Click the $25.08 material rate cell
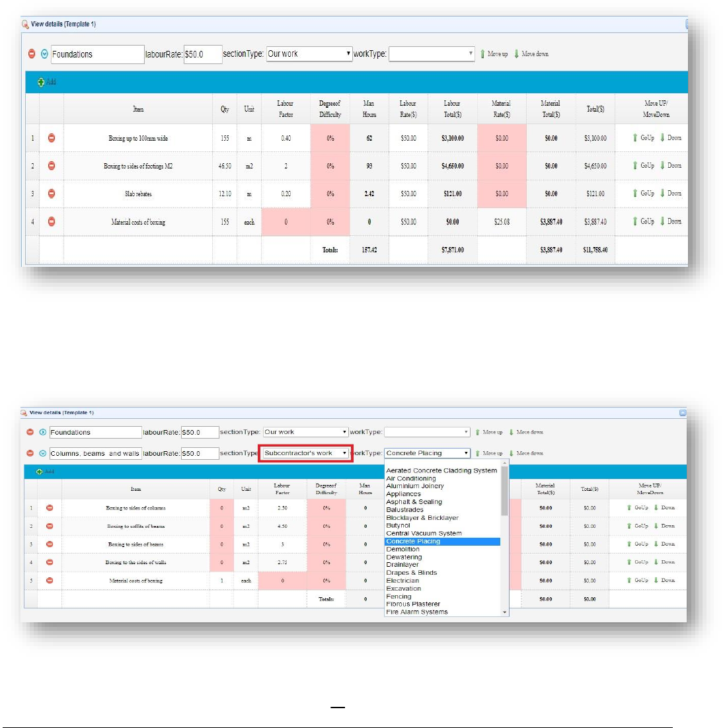 pos(502,221)
